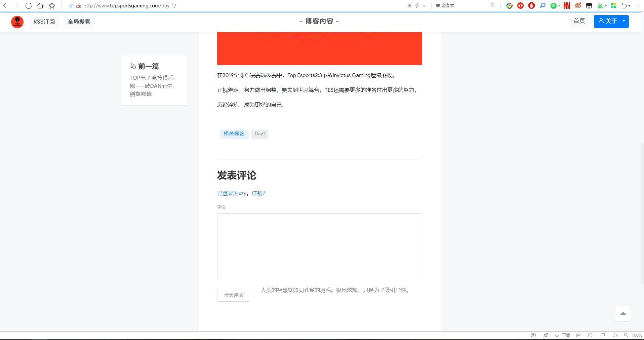Open the blue key password extension

(542, 6)
